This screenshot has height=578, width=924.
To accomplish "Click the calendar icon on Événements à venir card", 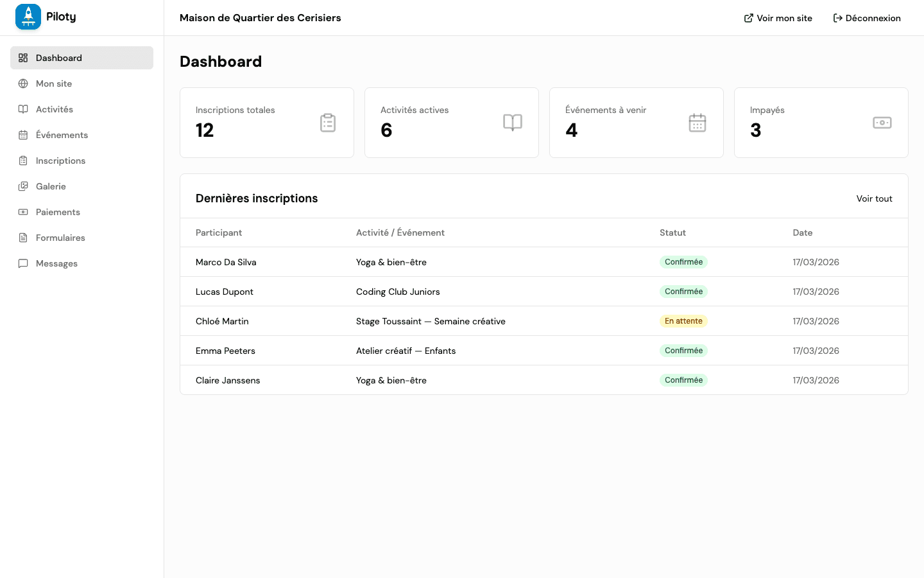I will [x=697, y=123].
